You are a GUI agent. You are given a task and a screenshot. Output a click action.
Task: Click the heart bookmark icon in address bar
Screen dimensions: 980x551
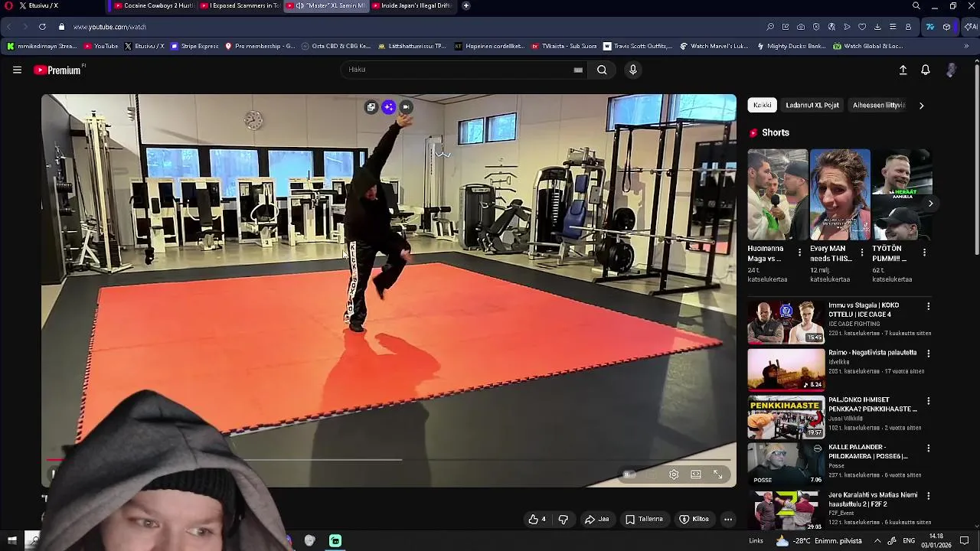point(862,27)
